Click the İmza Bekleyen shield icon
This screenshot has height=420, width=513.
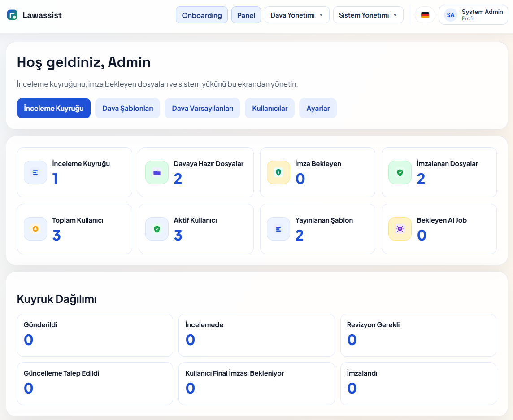(x=278, y=172)
